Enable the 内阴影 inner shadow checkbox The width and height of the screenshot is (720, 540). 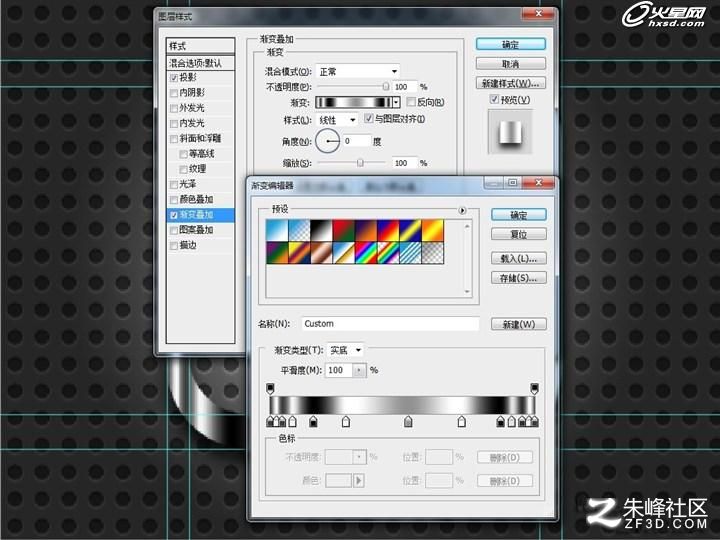click(174, 93)
